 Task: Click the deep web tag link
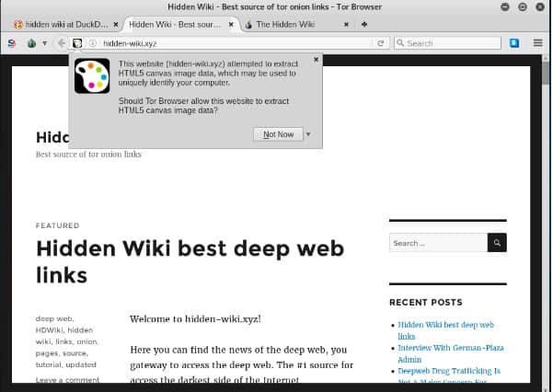54,318
